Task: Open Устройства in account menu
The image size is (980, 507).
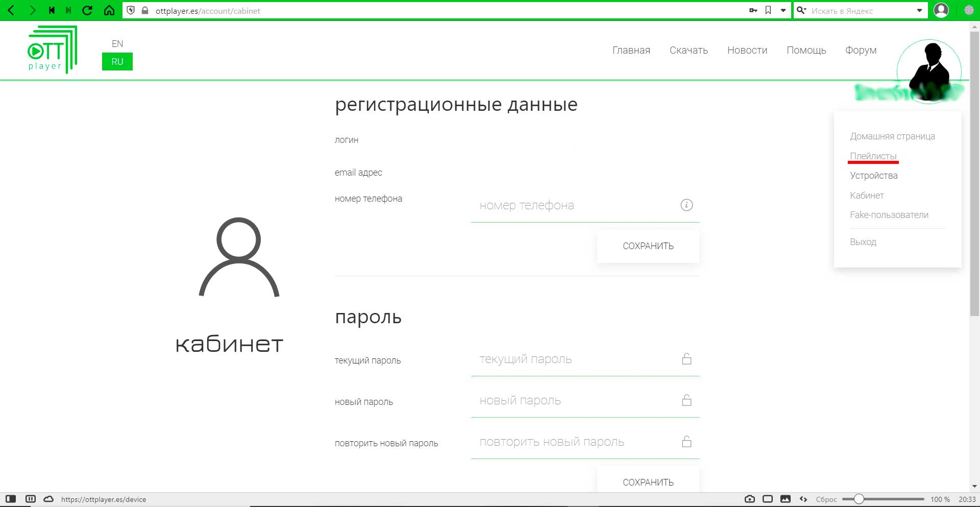Action: pos(873,176)
